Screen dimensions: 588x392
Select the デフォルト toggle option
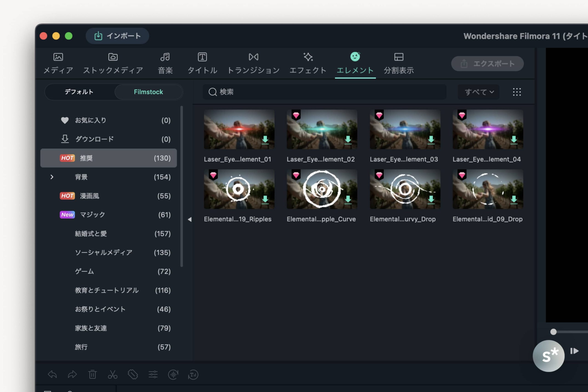[x=79, y=92]
